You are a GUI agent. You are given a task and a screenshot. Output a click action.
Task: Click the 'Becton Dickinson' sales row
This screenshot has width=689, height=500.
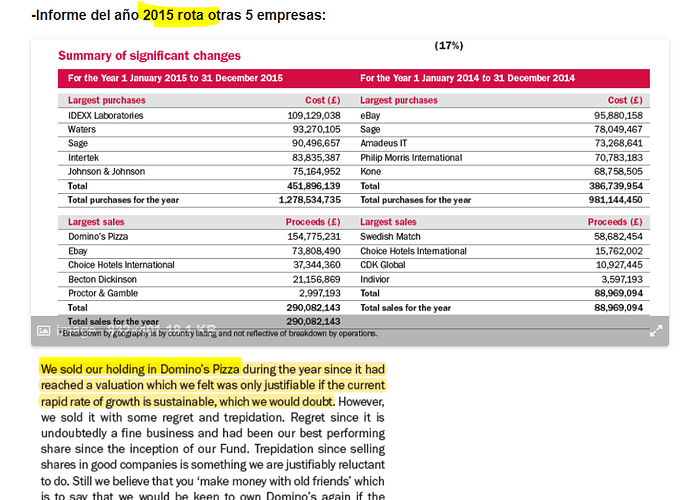199,279
